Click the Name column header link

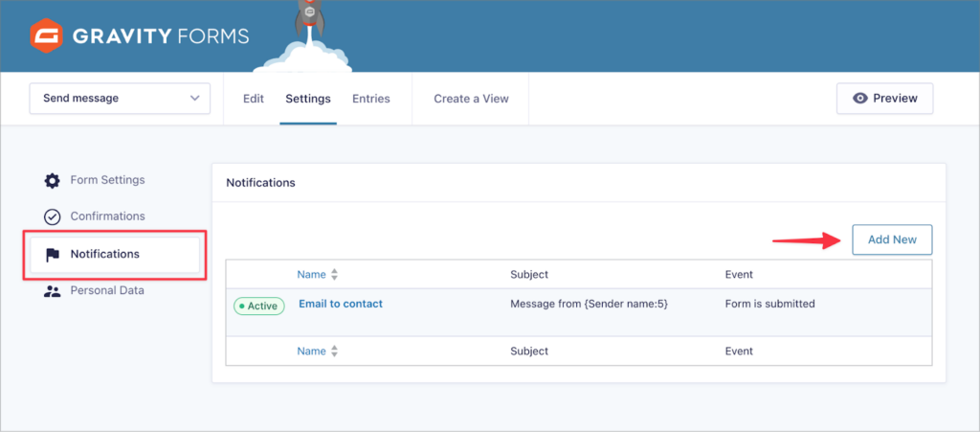[x=311, y=275]
